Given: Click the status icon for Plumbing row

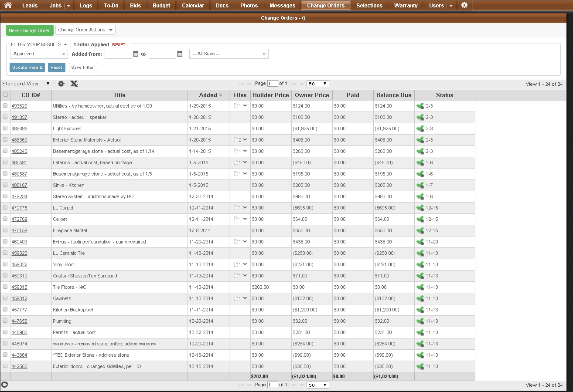Looking at the screenshot, I should coord(420,321).
